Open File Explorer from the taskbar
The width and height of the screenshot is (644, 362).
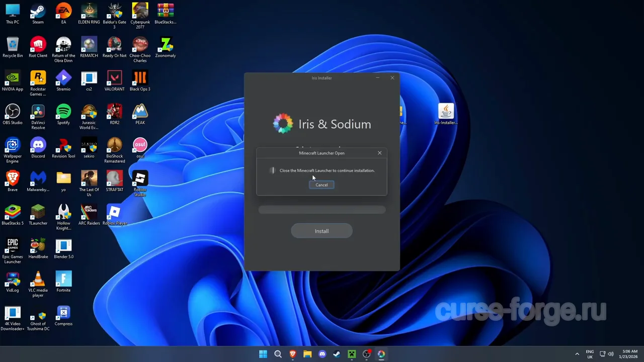click(x=307, y=354)
